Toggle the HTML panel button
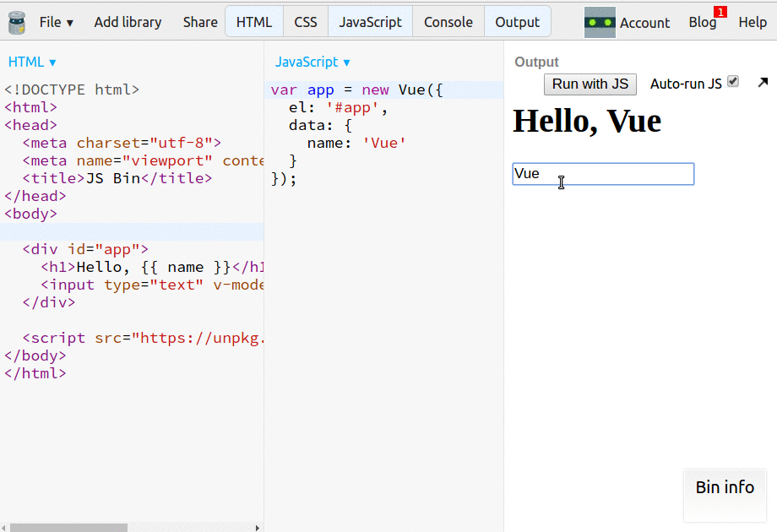This screenshot has width=777, height=532. [x=254, y=22]
